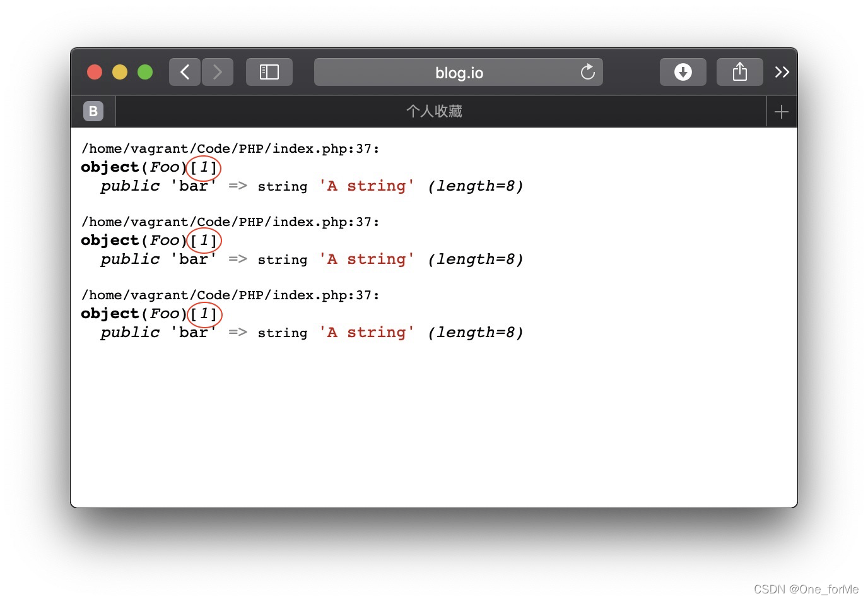This screenshot has width=868, height=601.
Task: Close the Safari window
Action: (x=95, y=72)
